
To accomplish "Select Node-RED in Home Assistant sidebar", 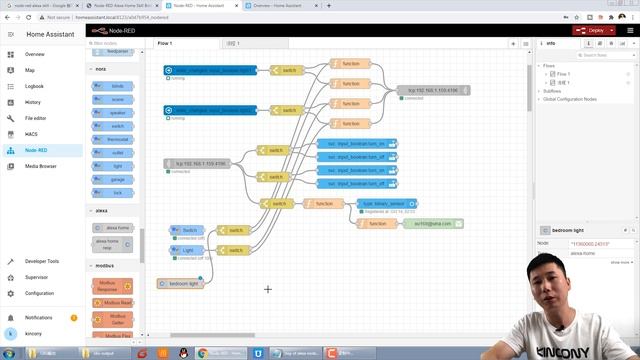I will 42,150.
